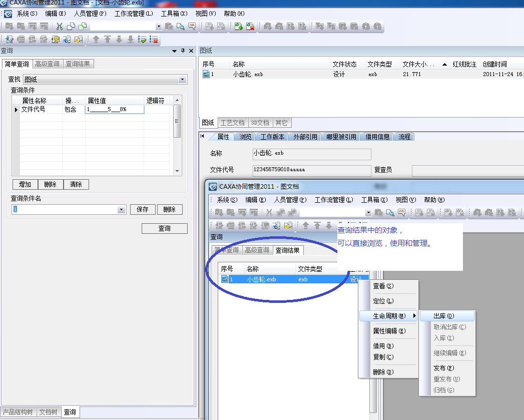
Task: Switch to the 外部引用 tab
Action: coord(305,137)
